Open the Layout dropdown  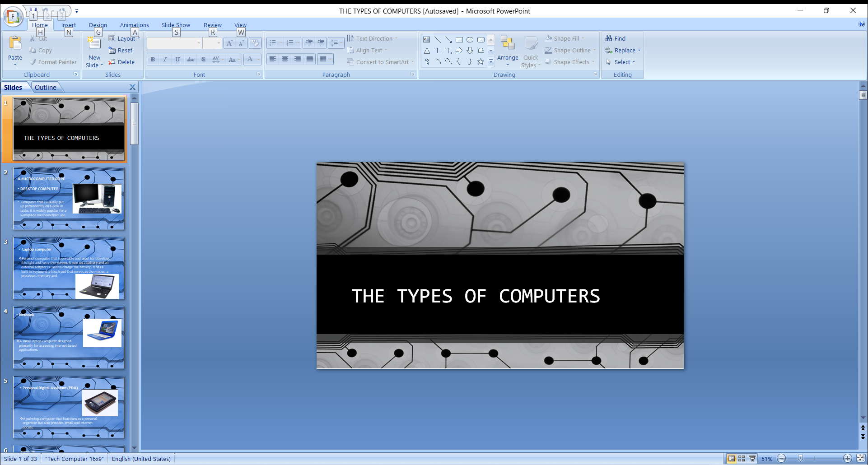pos(125,38)
